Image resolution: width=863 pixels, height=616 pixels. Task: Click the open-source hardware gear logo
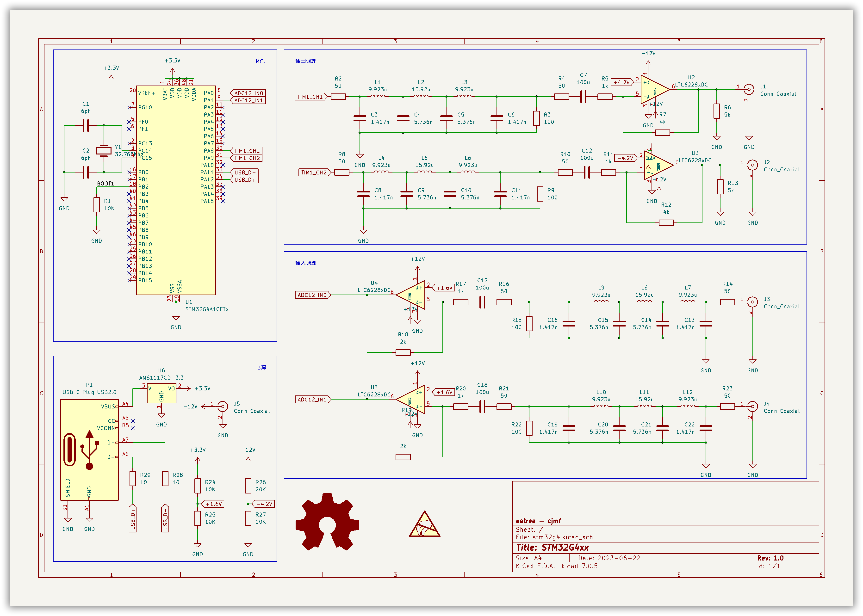point(327,522)
